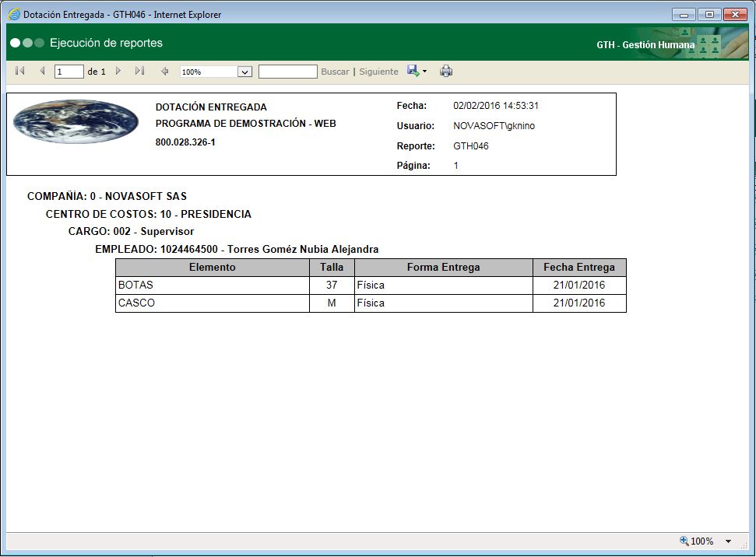This screenshot has height=557, width=756.
Task: Click the BOTAS cell
Action: (x=212, y=285)
